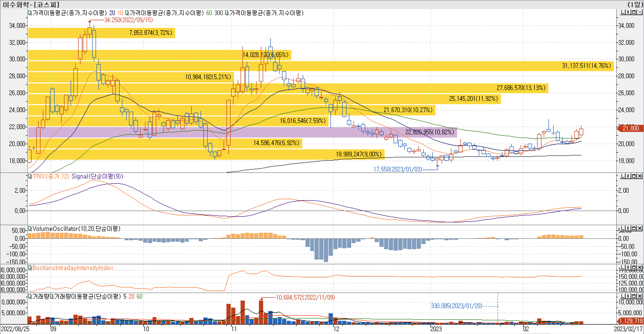Toggle the VolumeOscillator indicator checkbox
Screen dimensions: 644x334
tap(30, 228)
